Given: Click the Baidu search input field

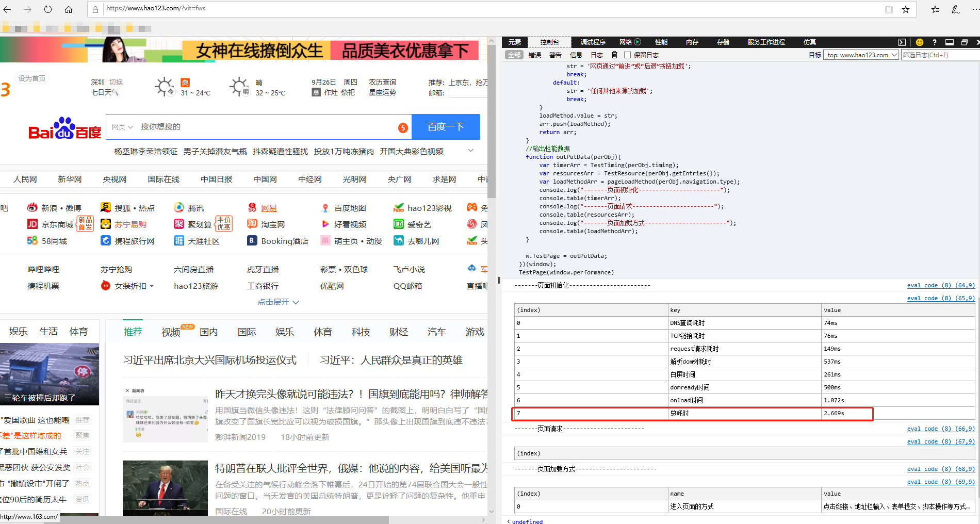Looking at the screenshot, I should tap(266, 127).
